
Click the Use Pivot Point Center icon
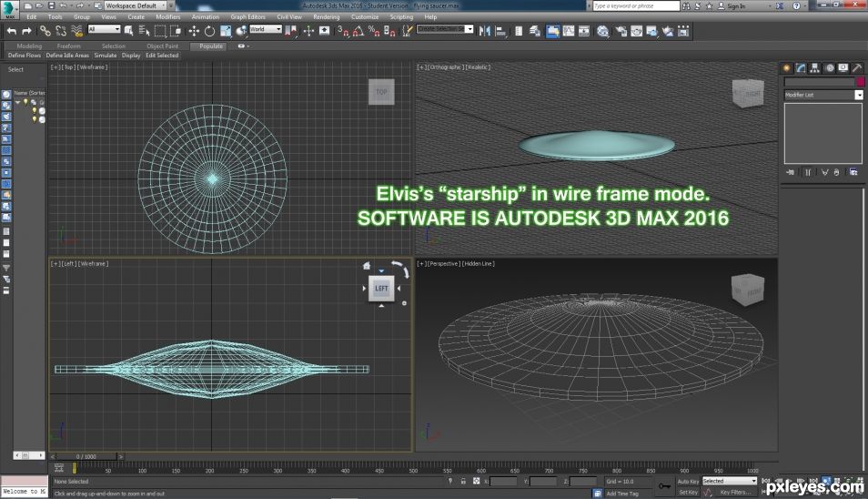point(290,31)
